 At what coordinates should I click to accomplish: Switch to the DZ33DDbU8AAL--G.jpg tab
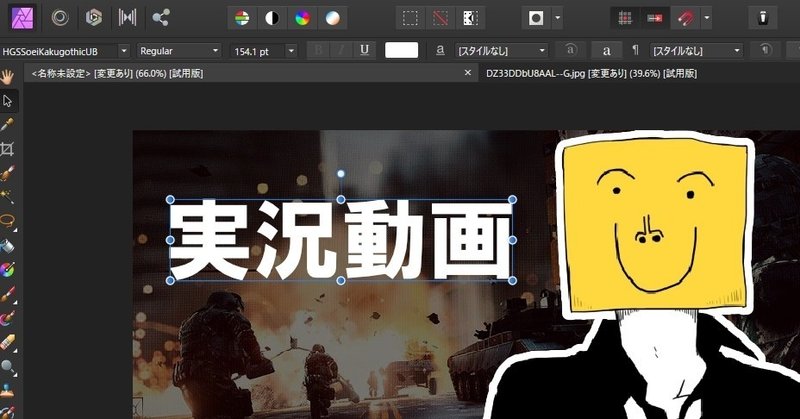pyautogui.click(x=591, y=73)
